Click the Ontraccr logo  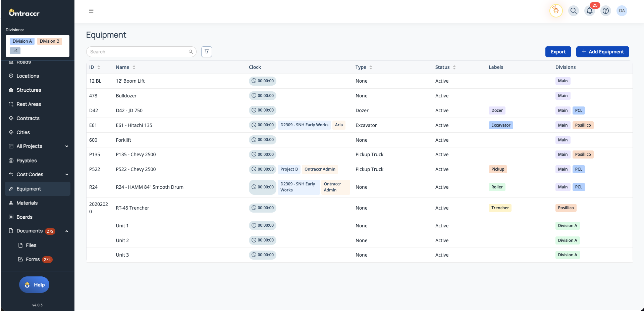[24, 13]
